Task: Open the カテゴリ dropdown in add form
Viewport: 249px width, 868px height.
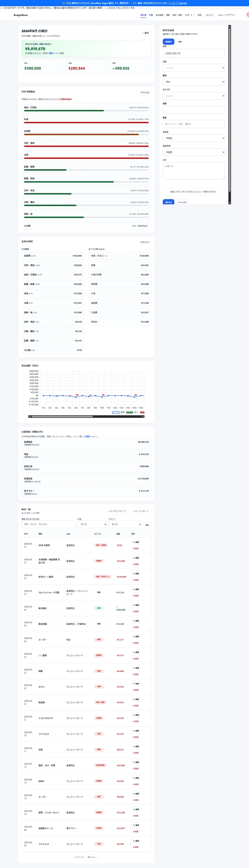Action: (x=194, y=96)
